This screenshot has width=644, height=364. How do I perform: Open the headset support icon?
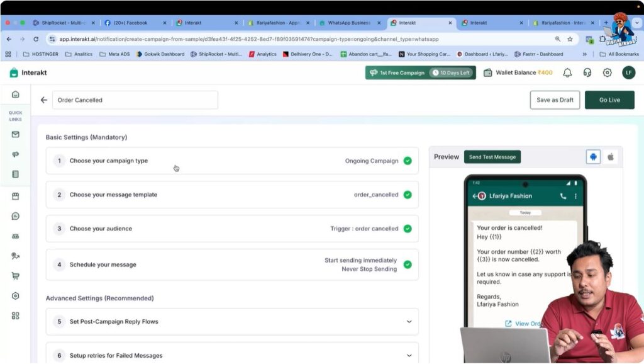[x=587, y=72]
